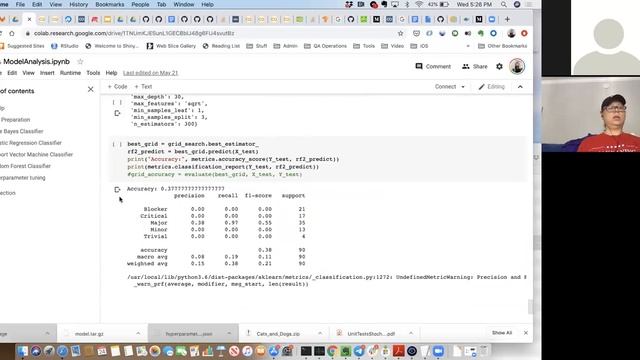Open model.tar.gz download options chevron
The height and width of the screenshot is (360, 640).
point(138,333)
